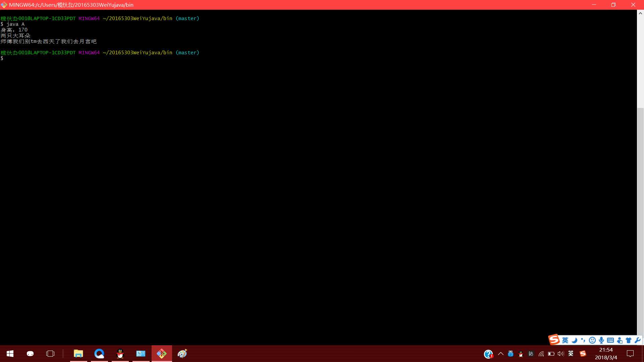644x362 pixels.
Task: Open the QQ tray icon
Action: click(x=521, y=354)
